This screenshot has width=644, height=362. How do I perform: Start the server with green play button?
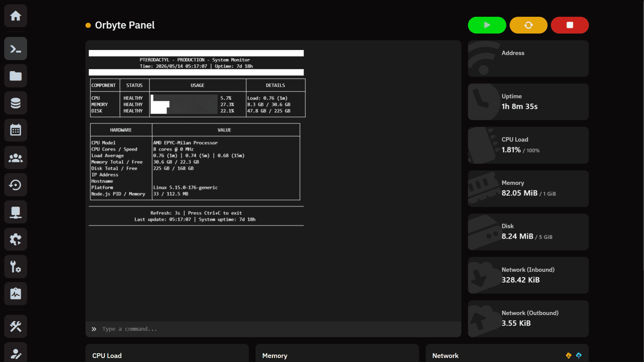[x=487, y=25]
